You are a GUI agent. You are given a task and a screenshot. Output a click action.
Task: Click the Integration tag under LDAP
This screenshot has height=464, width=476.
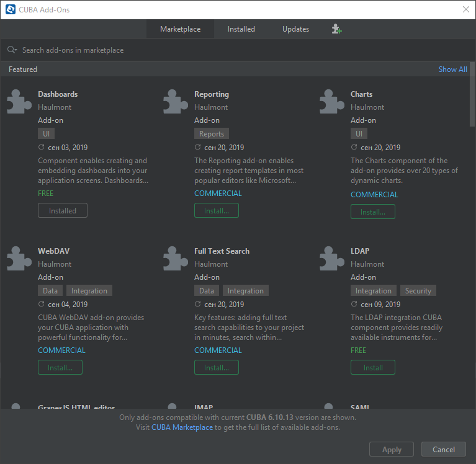[374, 290]
